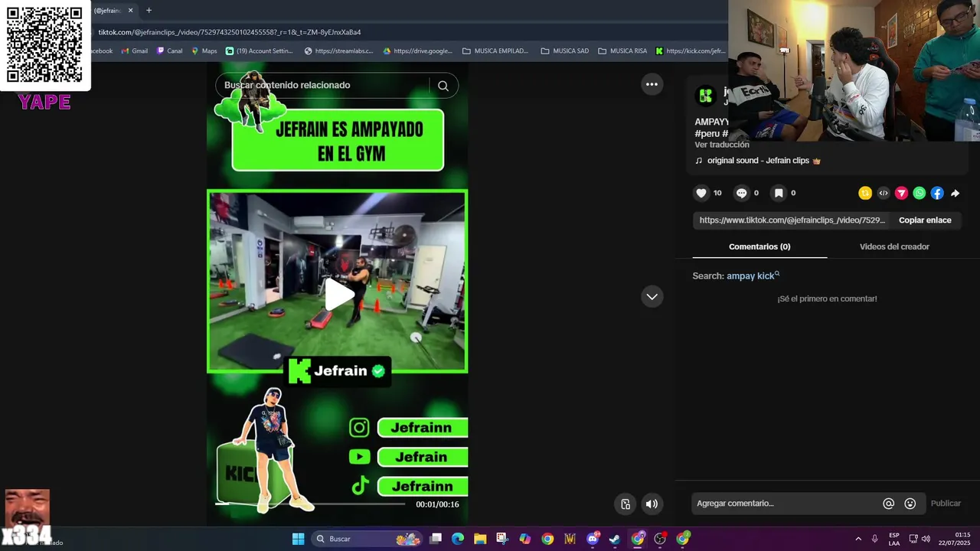Show hidden system tray icons
Image resolution: width=980 pixels, height=551 pixels.
coord(858,539)
